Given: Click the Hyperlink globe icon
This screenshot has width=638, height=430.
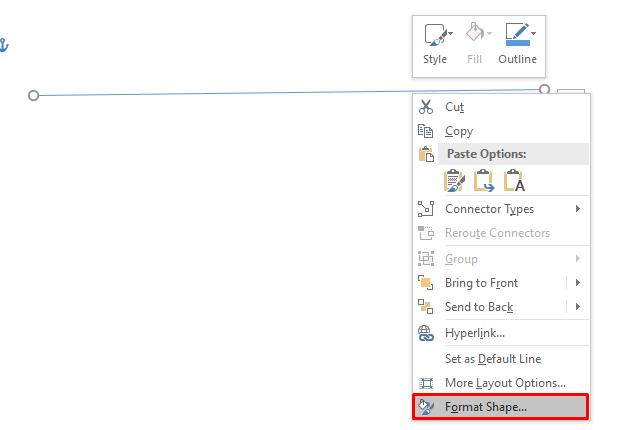Looking at the screenshot, I should coord(426,333).
